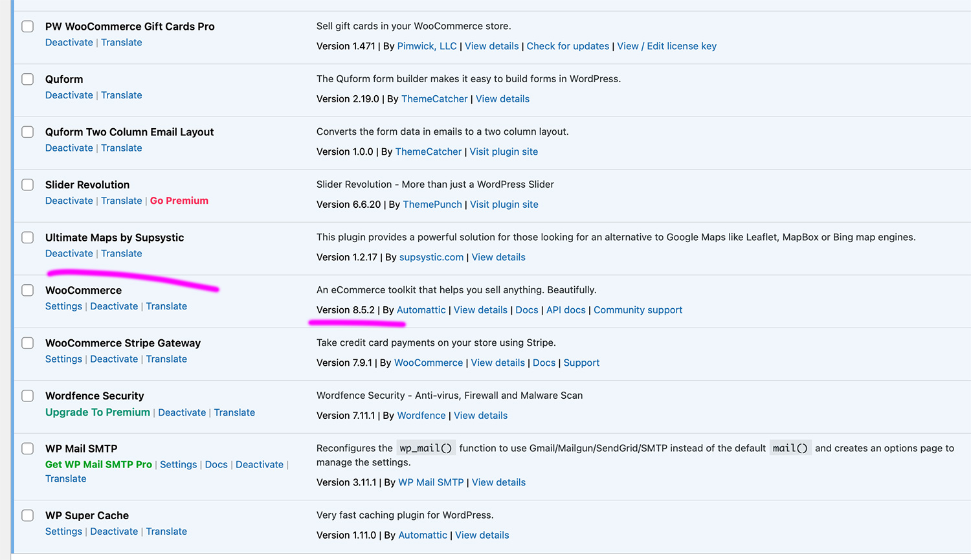
Task: View details for WooCommerce version 8.5.2
Action: 480,310
